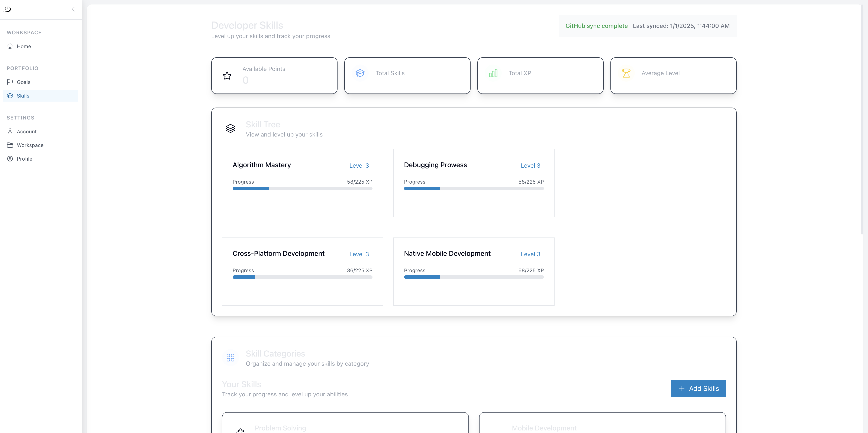Click the Native Mobile Development progress bar
The height and width of the screenshot is (433, 868).
point(474,277)
